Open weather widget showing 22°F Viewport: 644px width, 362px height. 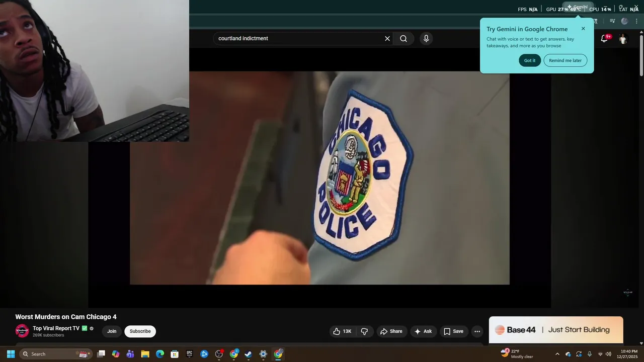517,354
